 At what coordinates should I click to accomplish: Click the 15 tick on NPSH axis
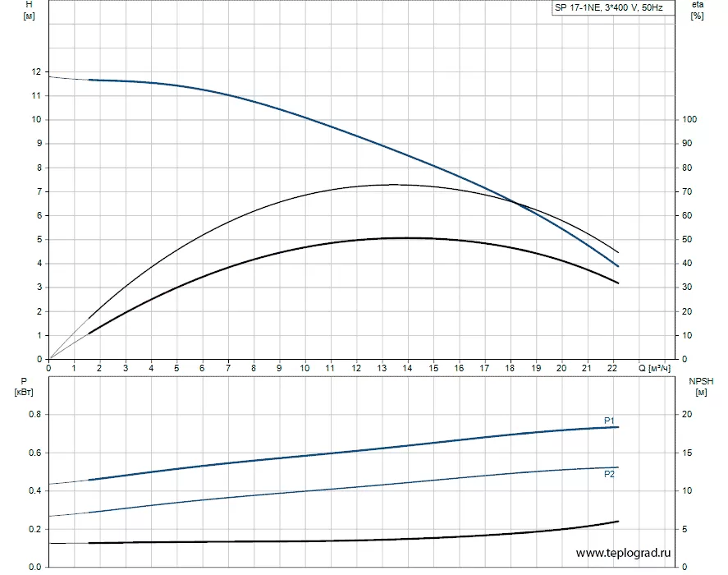pyautogui.click(x=687, y=453)
